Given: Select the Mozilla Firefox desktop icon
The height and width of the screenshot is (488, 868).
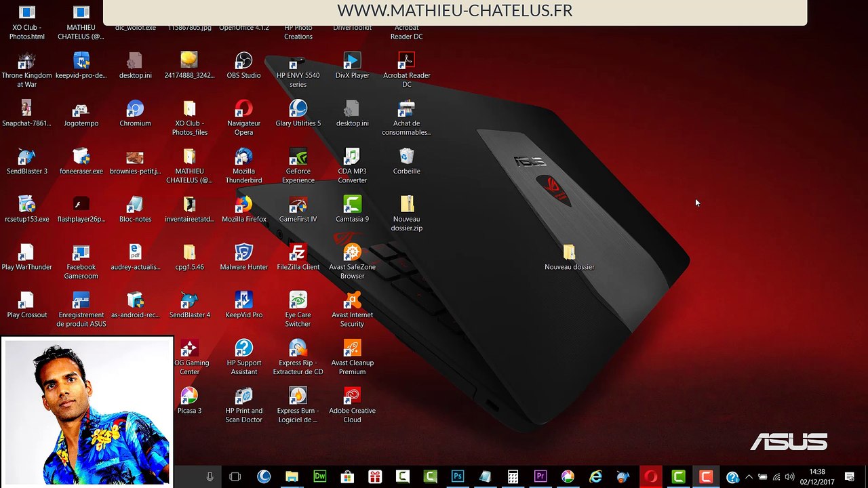Looking at the screenshot, I should pyautogui.click(x=243, y=209).
